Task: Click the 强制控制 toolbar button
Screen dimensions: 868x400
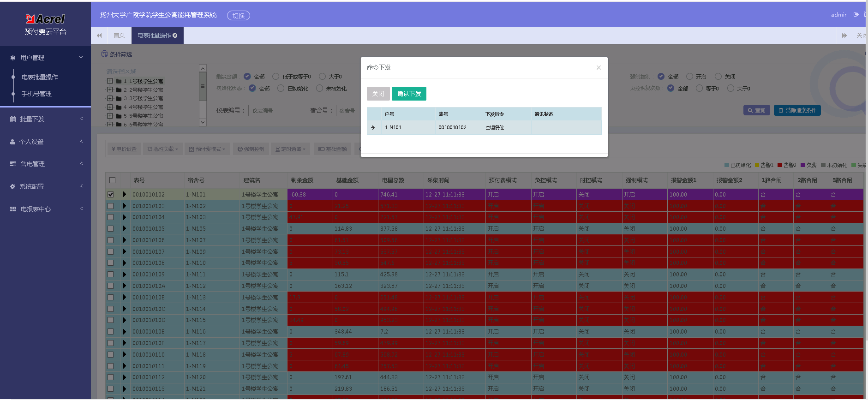Action: [x=251, y=149]
